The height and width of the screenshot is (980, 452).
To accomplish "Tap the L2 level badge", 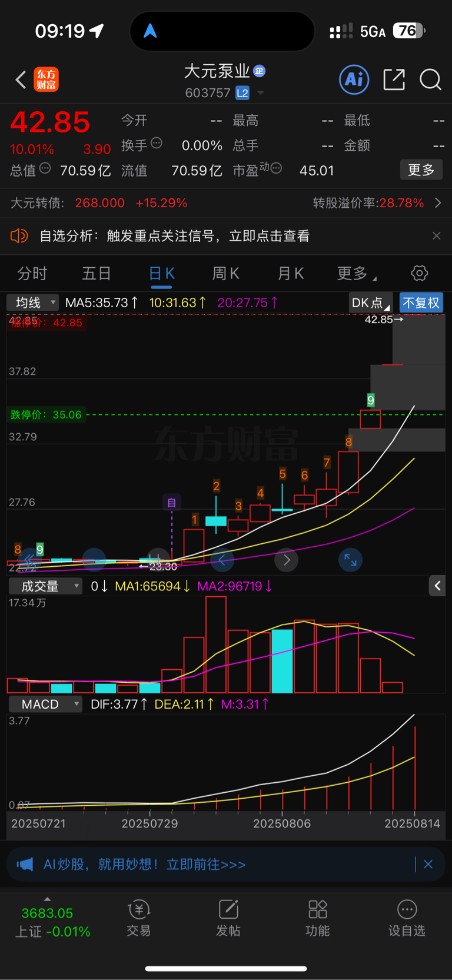I will pos(242,93).
